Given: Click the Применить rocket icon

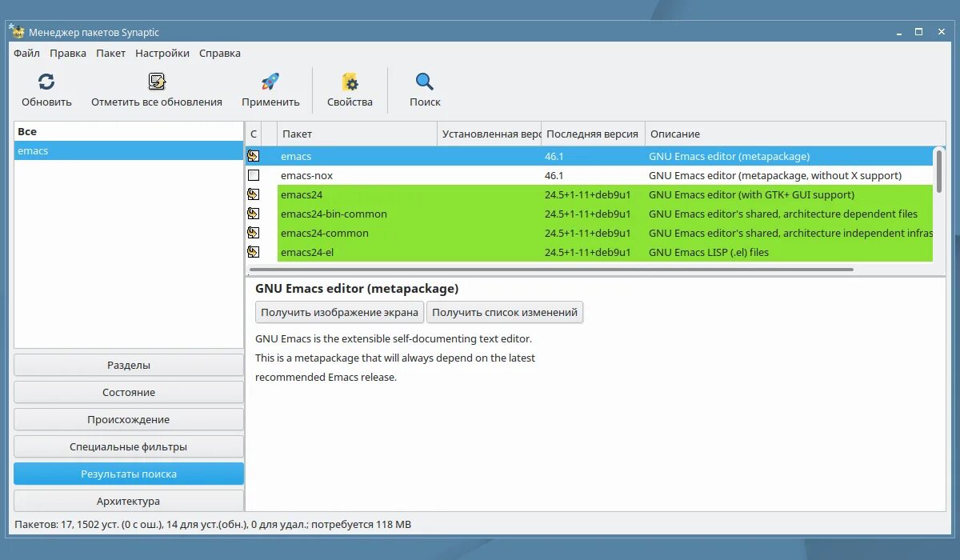Looking at the screenshot, I should tap(270, 82).
